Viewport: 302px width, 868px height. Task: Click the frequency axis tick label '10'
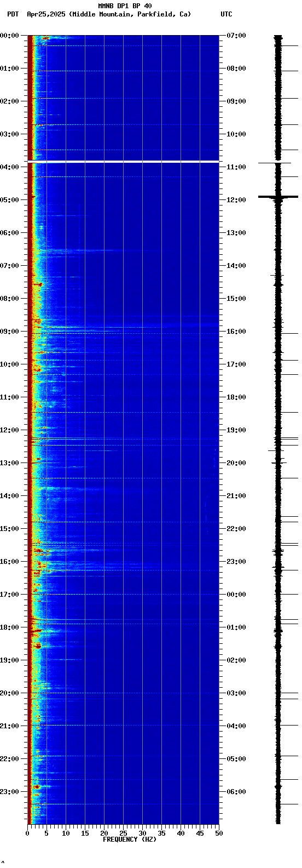point(66,833)
